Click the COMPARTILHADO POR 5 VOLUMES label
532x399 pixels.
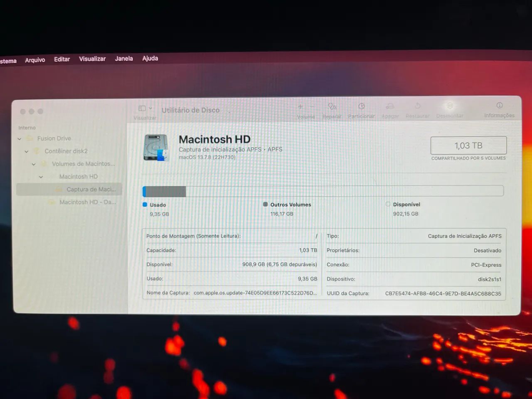468,158
